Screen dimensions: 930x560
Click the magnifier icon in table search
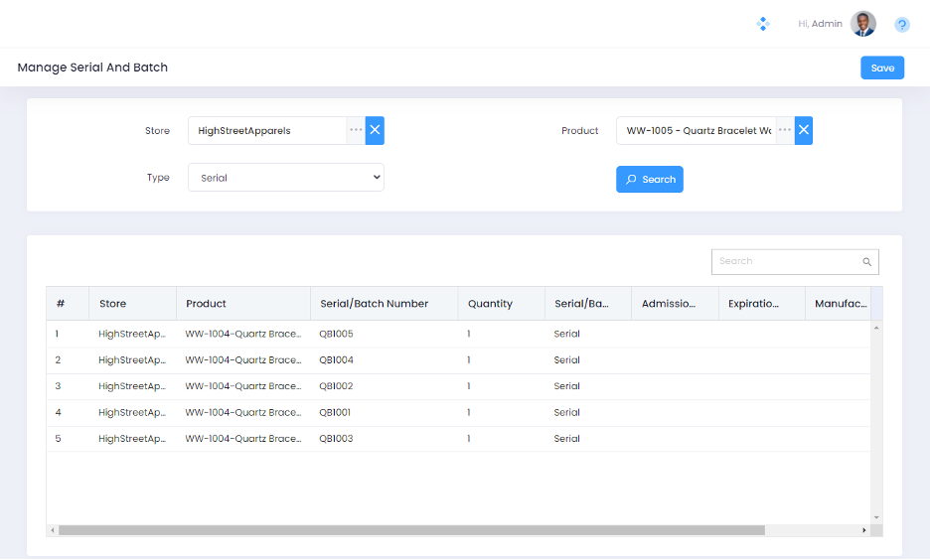click(866, 262)
